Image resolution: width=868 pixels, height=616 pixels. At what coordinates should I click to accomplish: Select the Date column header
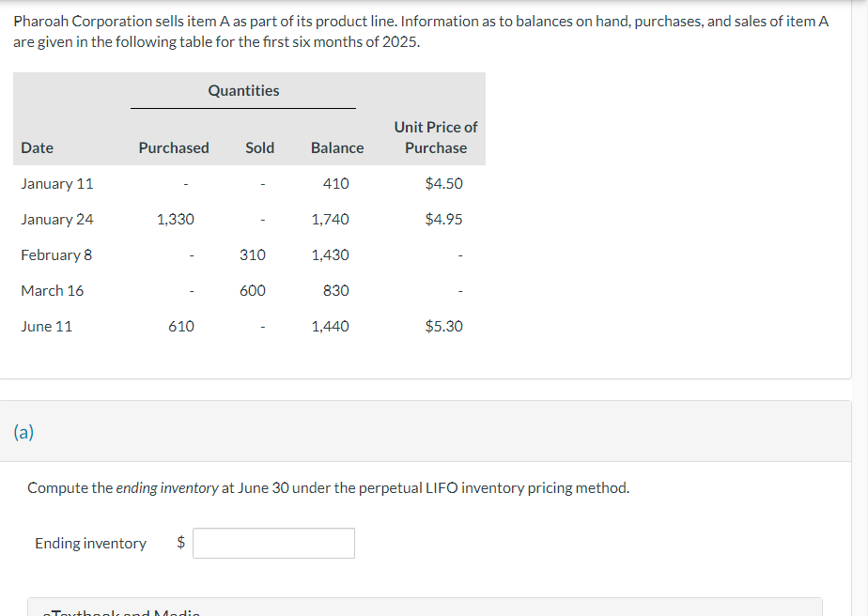(x=37, y=147)
